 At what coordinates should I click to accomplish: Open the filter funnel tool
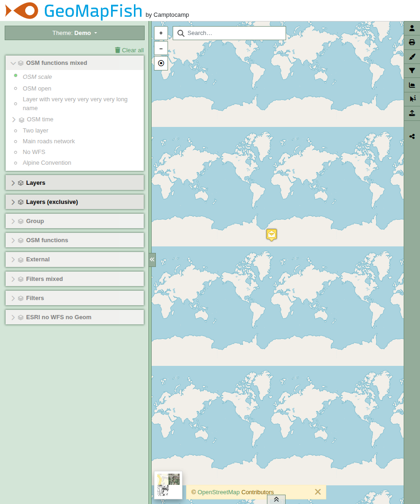[x=412, y=71]
